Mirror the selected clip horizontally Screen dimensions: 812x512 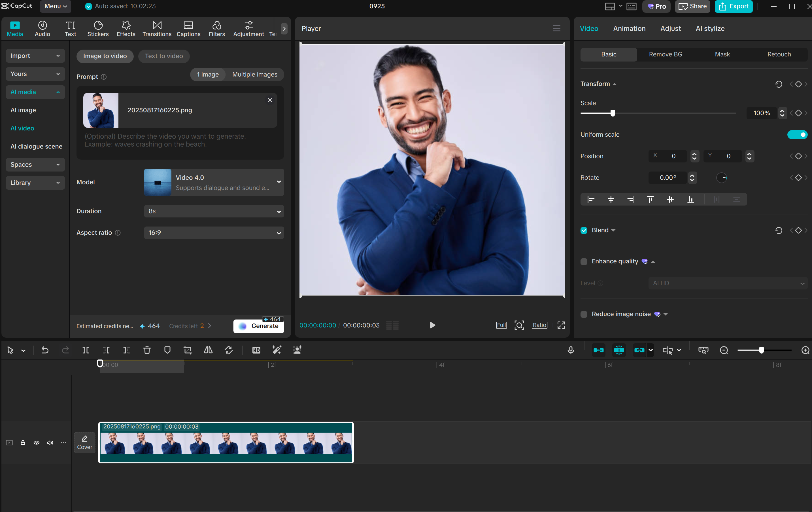(208, 350)
